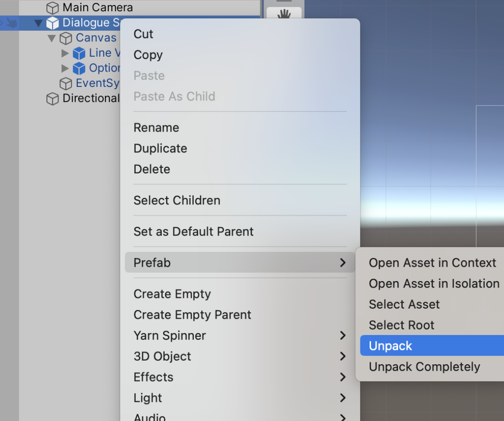The width and height of the screenshot is (504, 421).
Task: Click the Main Camera cube icon
Action: (53, 8)
